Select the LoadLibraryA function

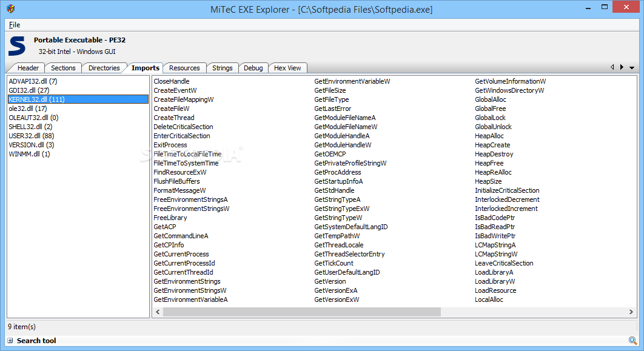494,272
